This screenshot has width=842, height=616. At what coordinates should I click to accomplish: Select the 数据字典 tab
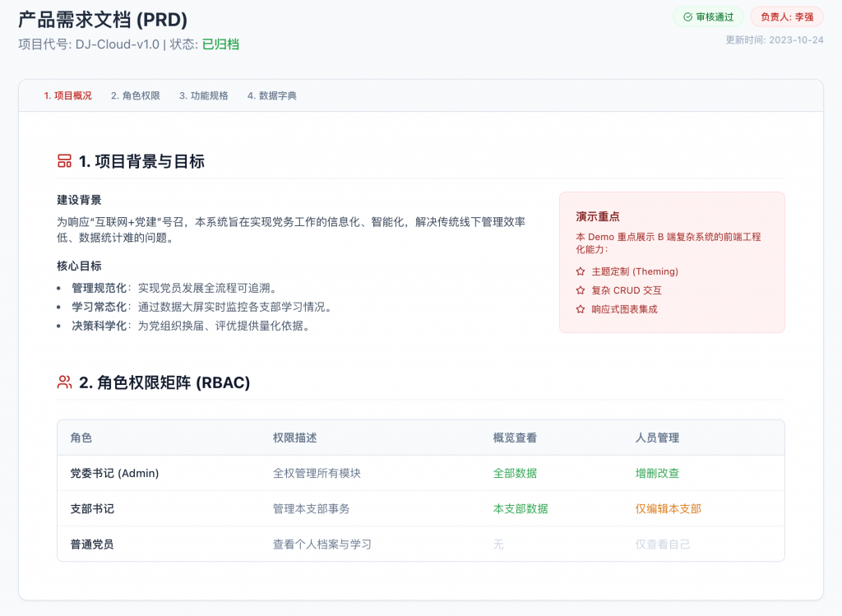click(x=272, y=95)
